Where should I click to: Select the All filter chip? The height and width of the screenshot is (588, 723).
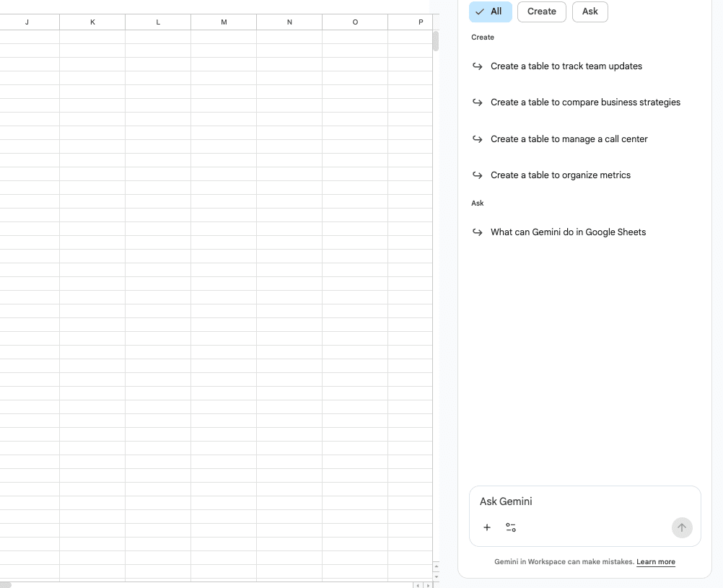pos(491,12)
